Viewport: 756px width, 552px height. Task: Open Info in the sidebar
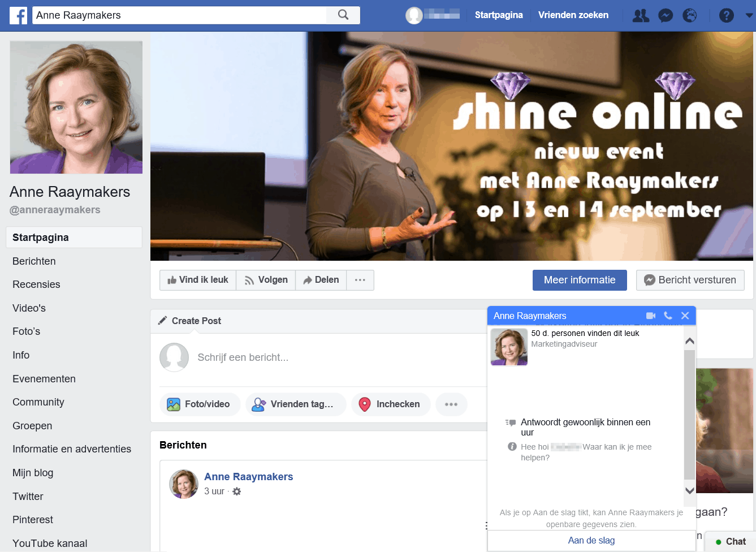click(x=21, y=355)
